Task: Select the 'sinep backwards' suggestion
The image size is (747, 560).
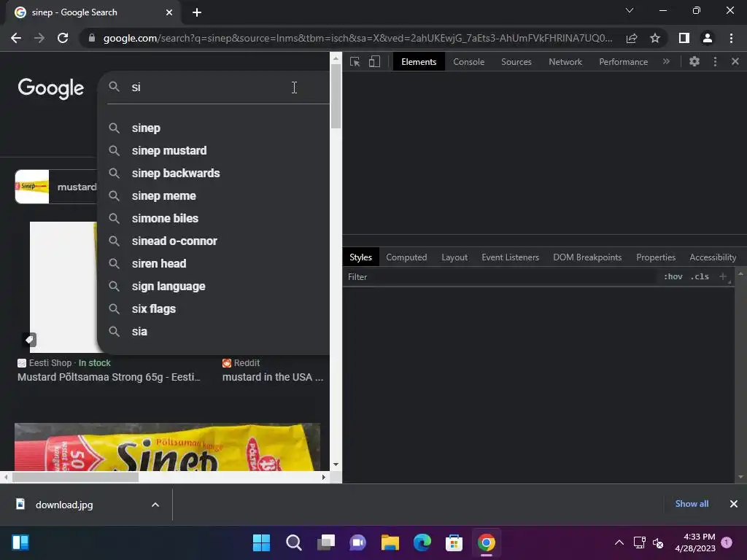Action: coord(214,174)
